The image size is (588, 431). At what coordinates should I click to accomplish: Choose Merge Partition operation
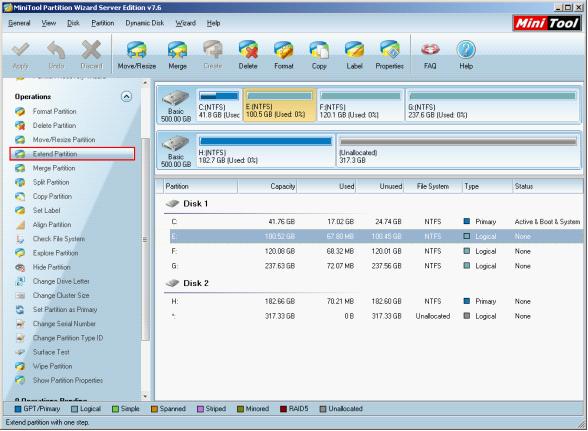tap(54, 168)
